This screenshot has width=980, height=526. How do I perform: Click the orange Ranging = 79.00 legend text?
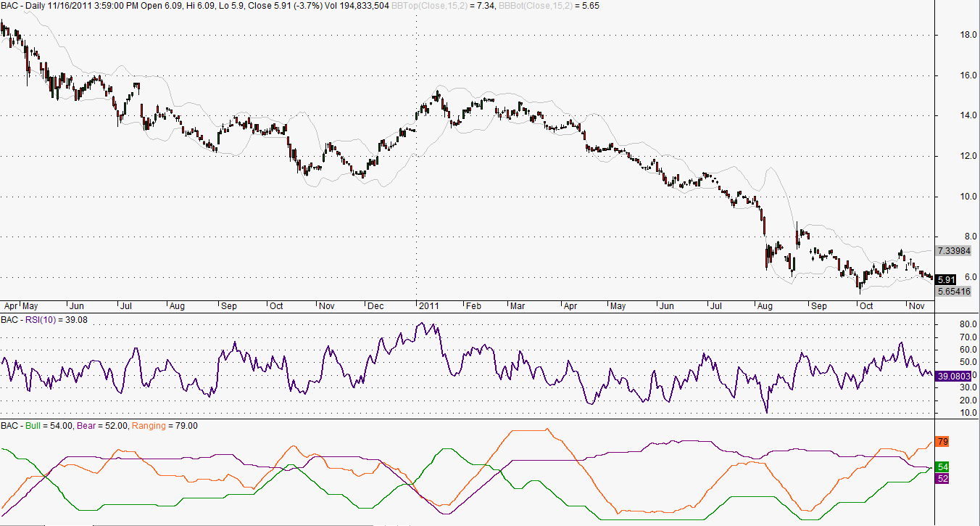165,426
